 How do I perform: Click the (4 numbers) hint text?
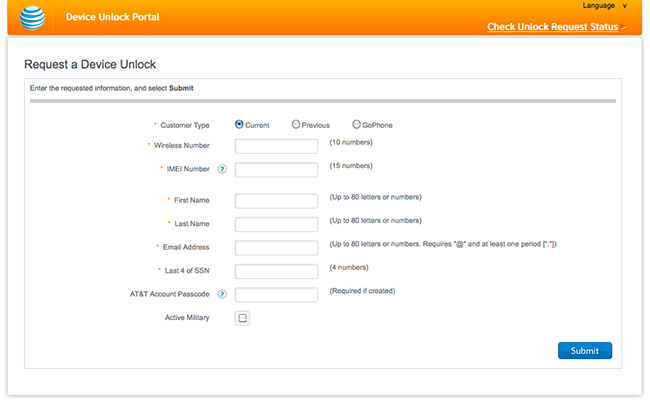tap(349, 267)
